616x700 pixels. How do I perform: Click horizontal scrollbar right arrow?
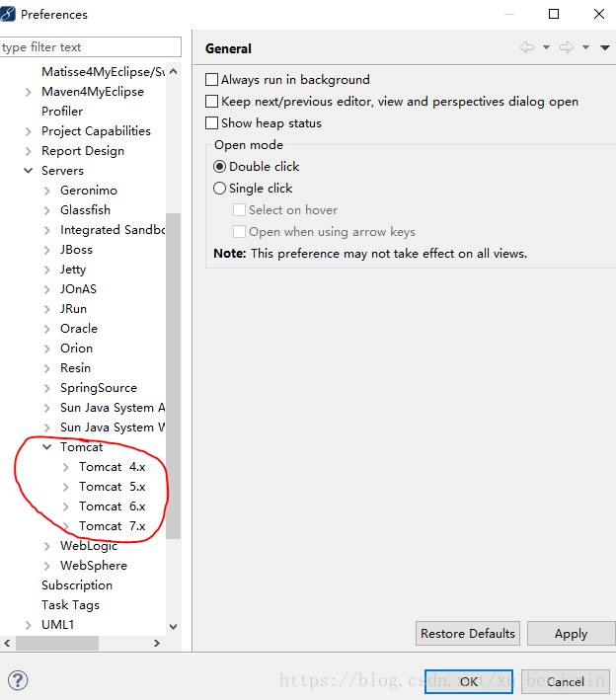coord(156,644)
